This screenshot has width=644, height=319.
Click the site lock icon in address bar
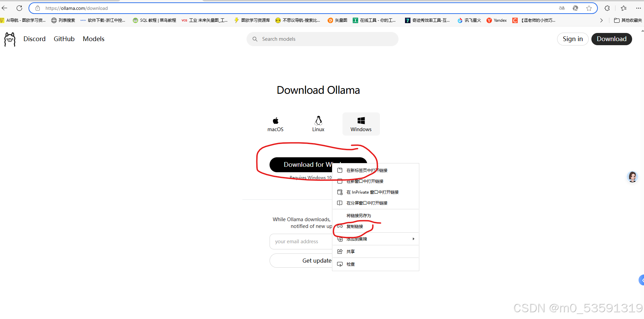(38, 8)
